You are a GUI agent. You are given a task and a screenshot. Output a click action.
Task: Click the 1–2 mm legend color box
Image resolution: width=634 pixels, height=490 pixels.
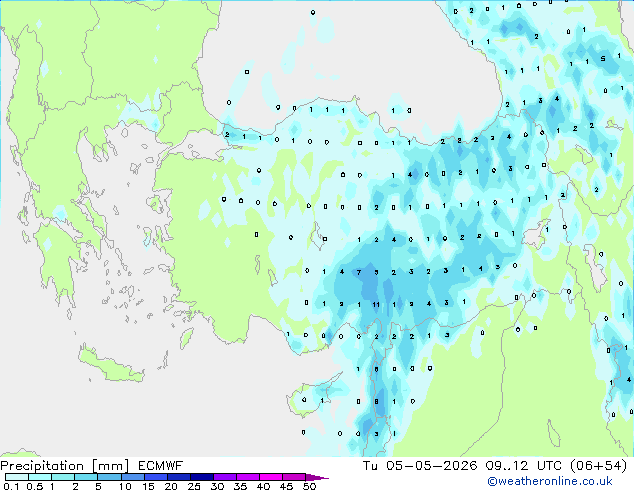pos(63,477)
